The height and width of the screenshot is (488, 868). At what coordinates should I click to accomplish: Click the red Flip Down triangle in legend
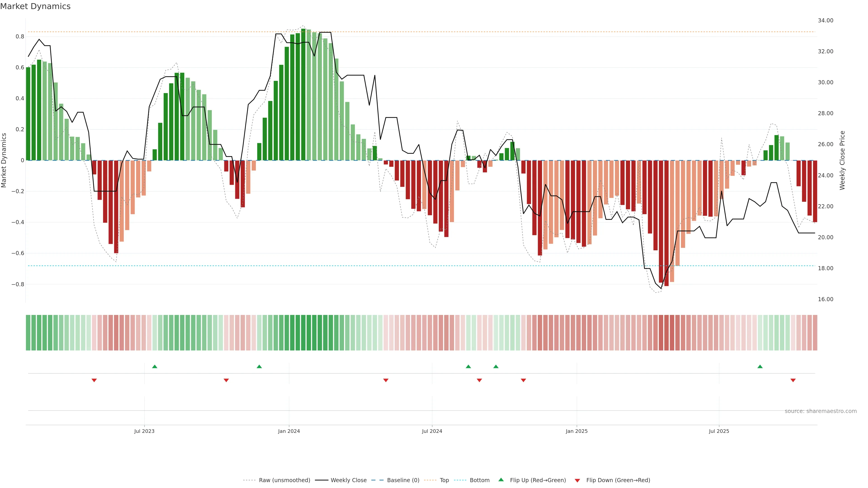[x=577, y=480]
